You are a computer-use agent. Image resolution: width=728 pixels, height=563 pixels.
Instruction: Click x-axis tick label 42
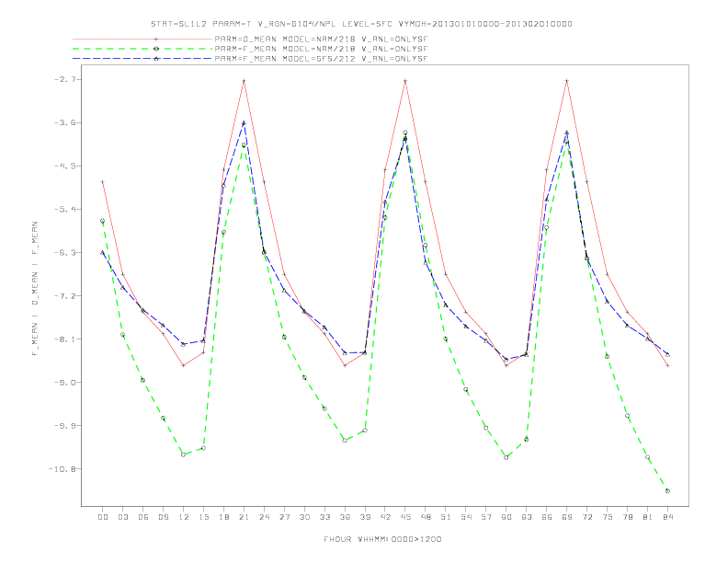click(385, 517)
